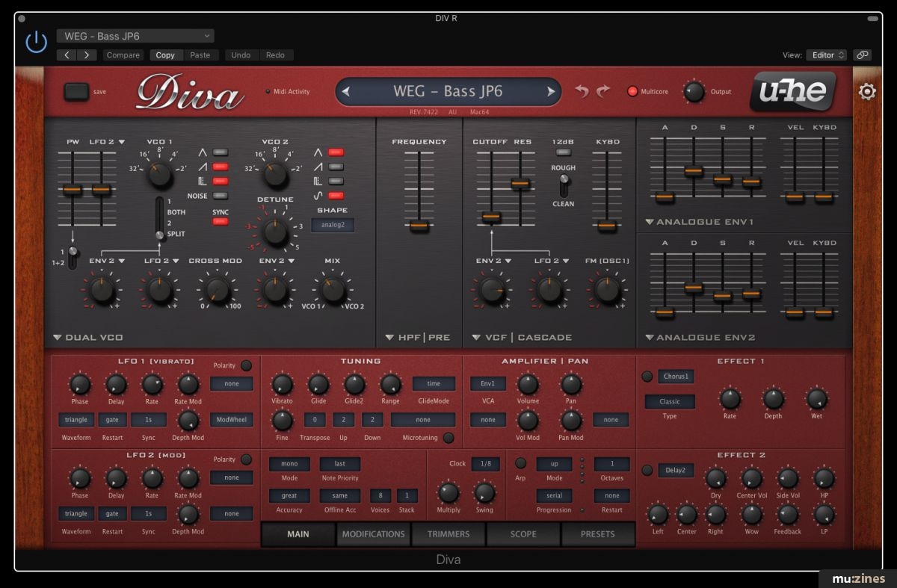Image resolution: width=897 pixels, height=588 pixels.
Task: Toggle the Multicore button
Action: coord(632,92)
